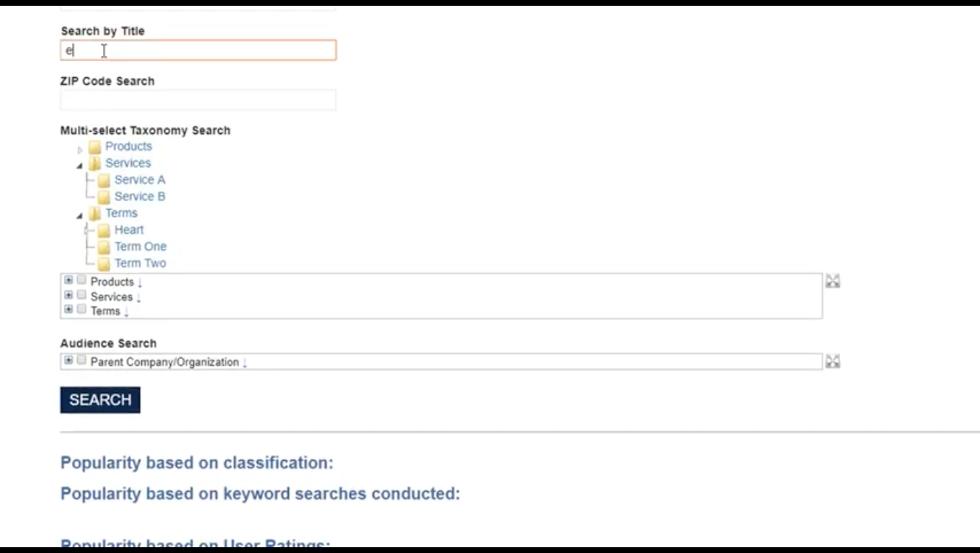980x553 pixels.
Task: Click the Service B folder icon
Action: (x=104, y=197)
